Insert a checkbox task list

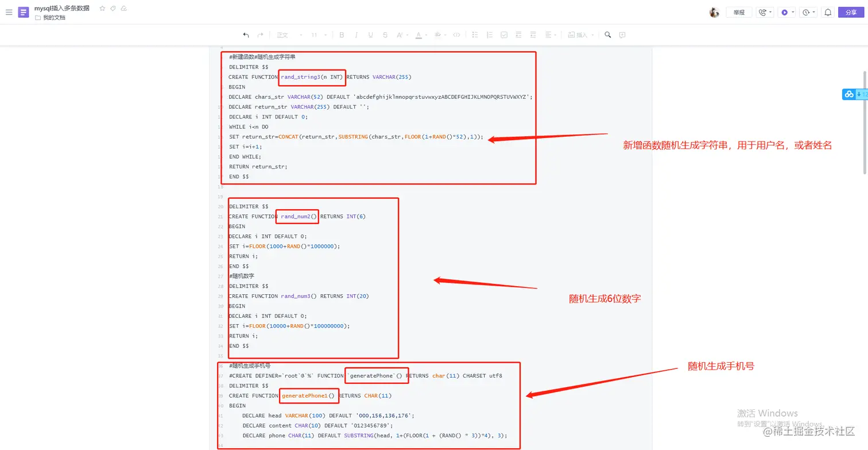[504, 35]
